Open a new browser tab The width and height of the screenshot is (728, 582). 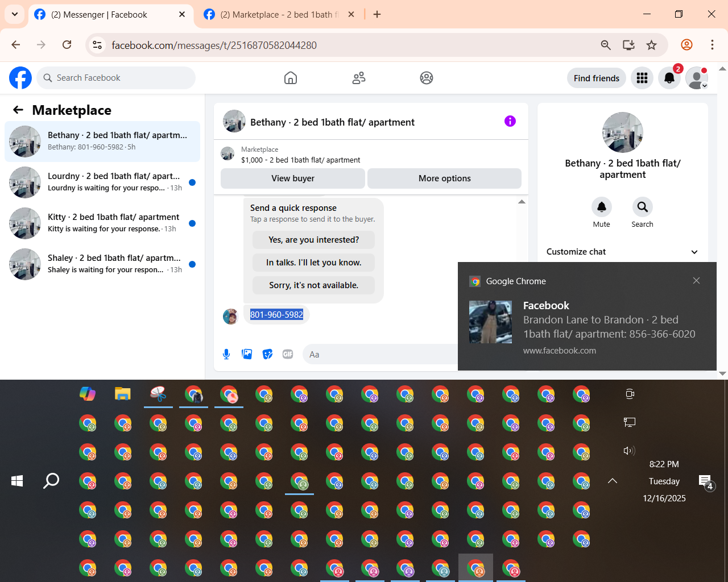point(377,15)
